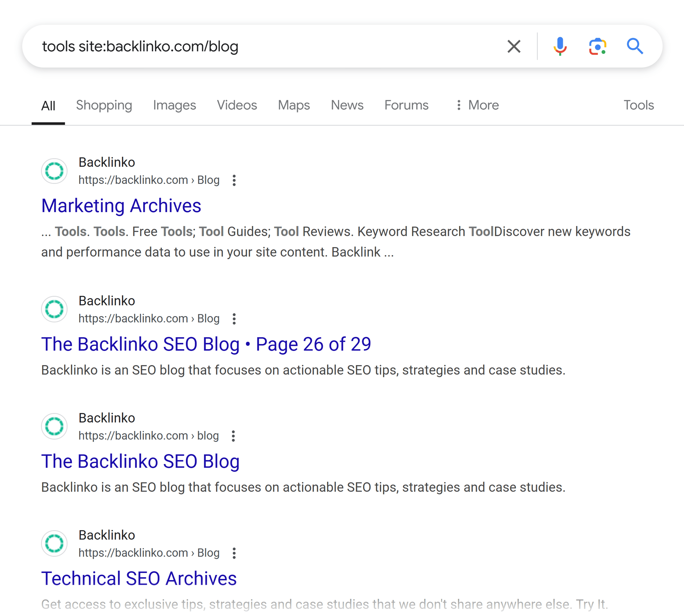Switch to the Shopping tab
The height and width of the screenshot is (616, 684).
click(104, 105)
